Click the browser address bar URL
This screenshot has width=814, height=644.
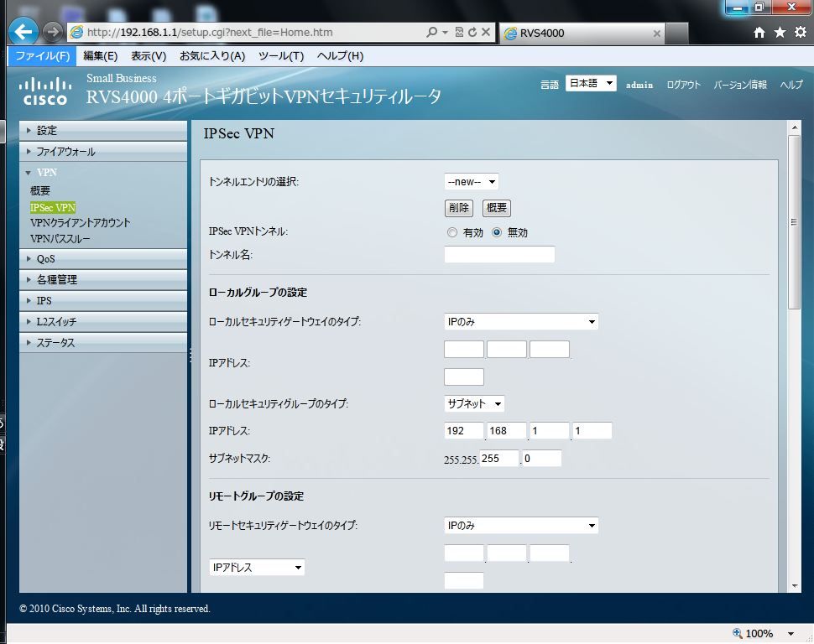(x=210, y=32)
